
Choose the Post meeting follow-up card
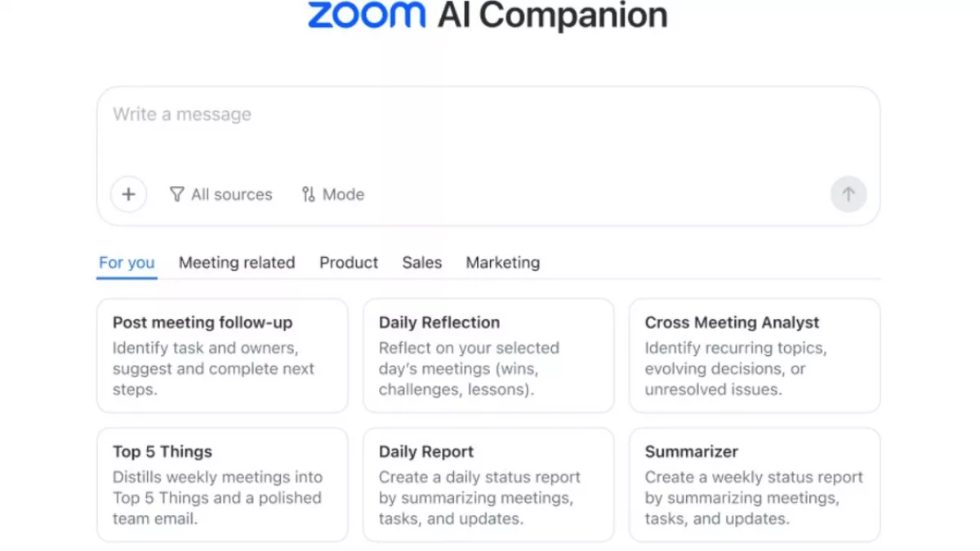pyautogui.click(x=222, y=355)
